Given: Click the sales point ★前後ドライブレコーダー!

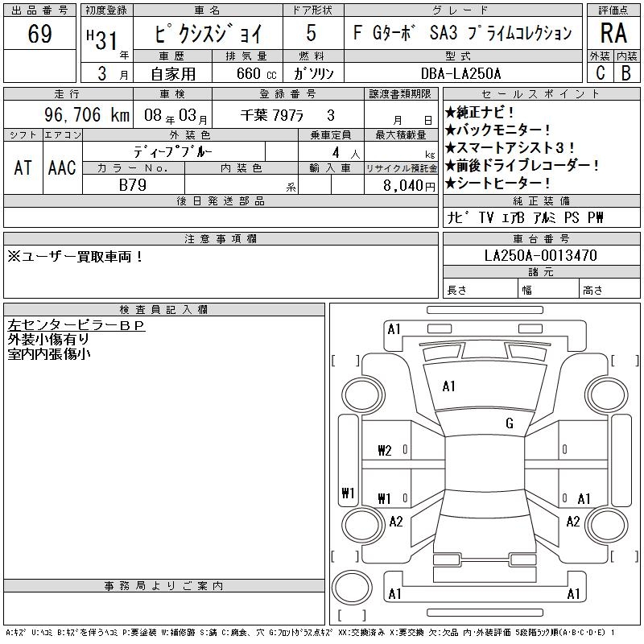Looking at the screenshot, I should coord(522,165).
